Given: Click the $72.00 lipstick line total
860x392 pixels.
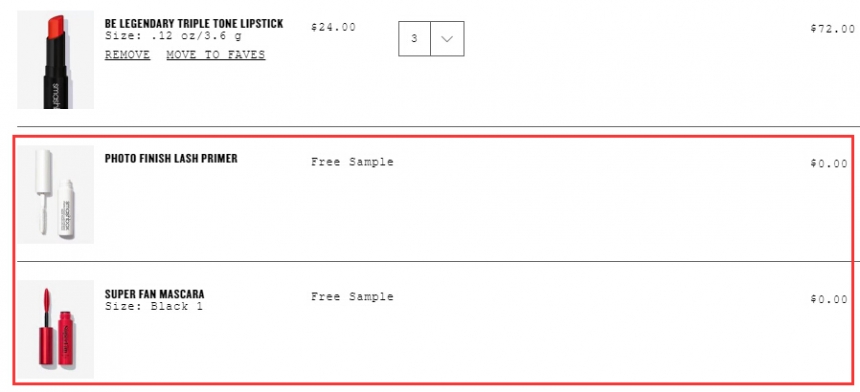Looking at the screenshot, I should (x=832, y=29).
